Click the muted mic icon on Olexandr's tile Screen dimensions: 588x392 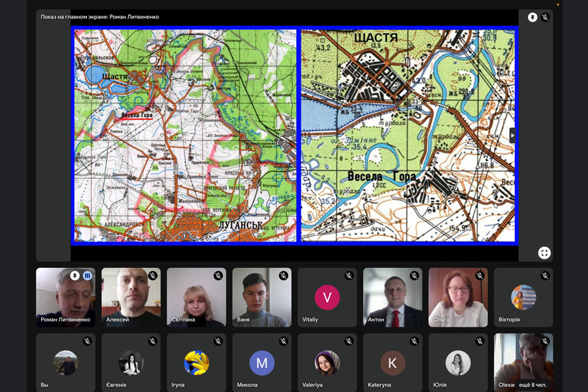546,341
